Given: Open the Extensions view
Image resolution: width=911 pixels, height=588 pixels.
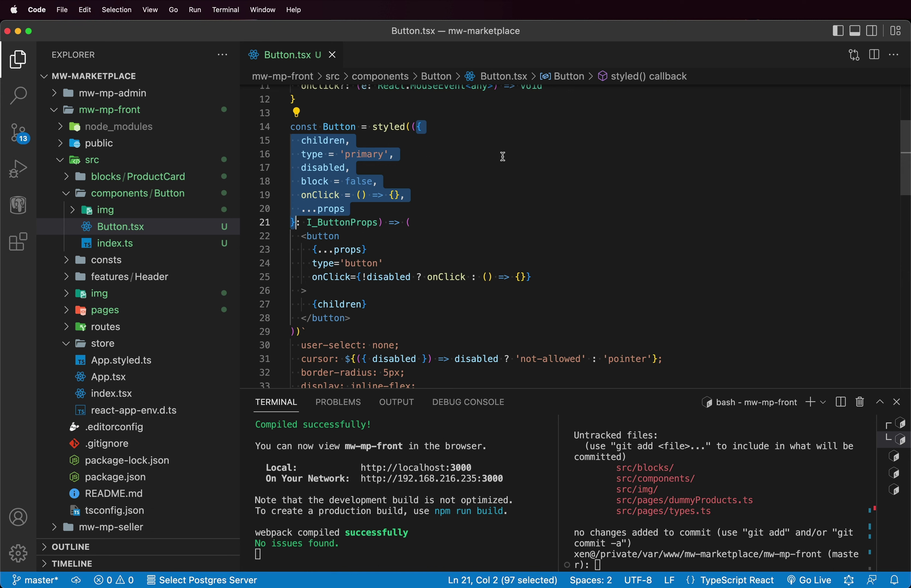Looking at the screenshot, I should click(x=18, y=241).
